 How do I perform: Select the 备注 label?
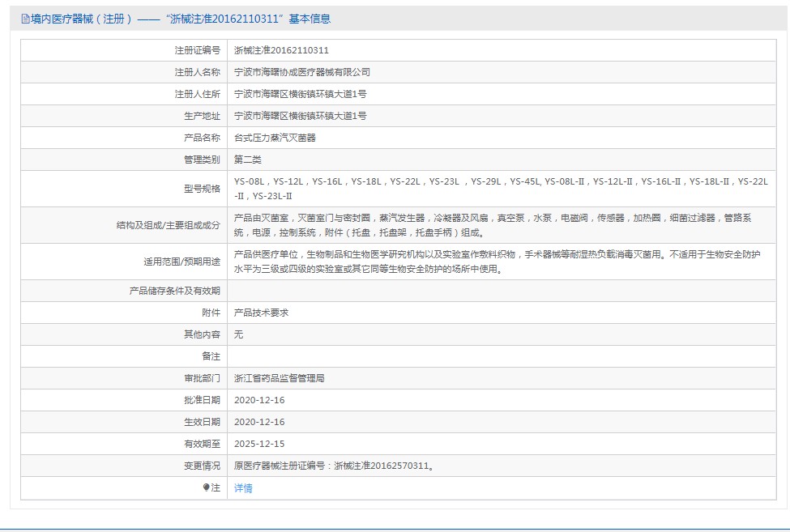pos(211,356)
